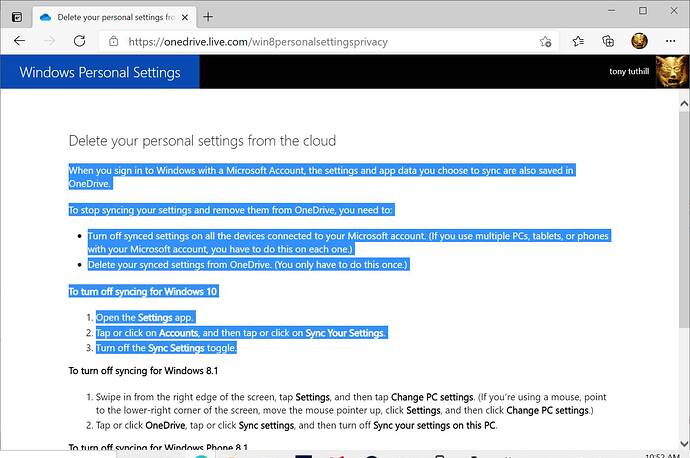Open a new tab with plus button
The height and width of the screenshot is (458, 690).
(x=208, y=17)
